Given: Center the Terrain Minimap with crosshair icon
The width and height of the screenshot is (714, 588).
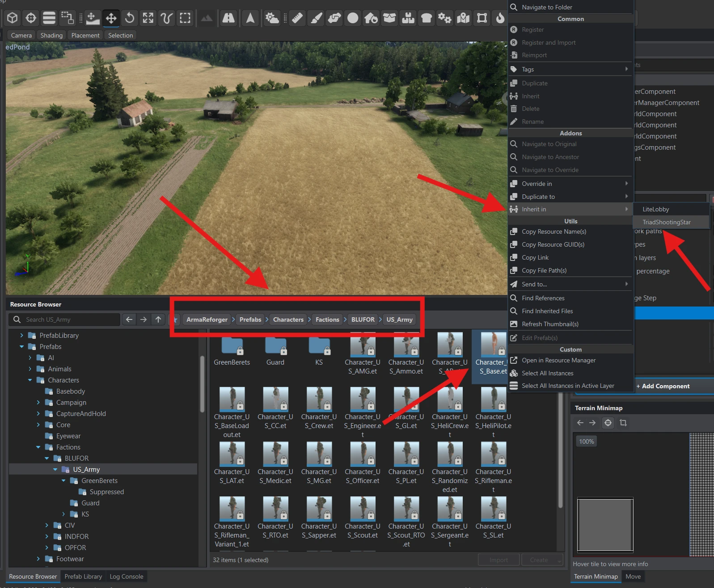Looking at the screenshot, I should pyautogui.click(x=608, y=423).
